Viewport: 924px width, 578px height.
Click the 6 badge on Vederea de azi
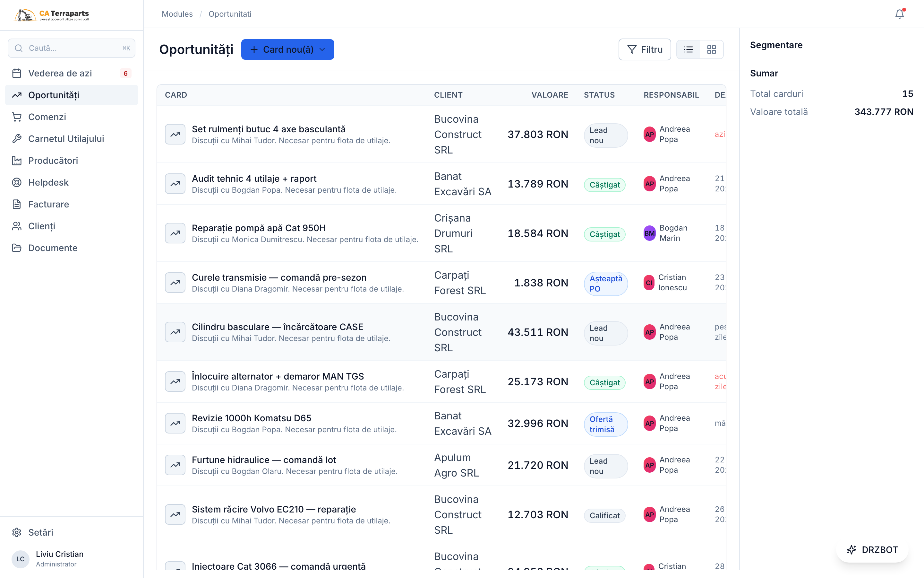click(x=125, y=74)
